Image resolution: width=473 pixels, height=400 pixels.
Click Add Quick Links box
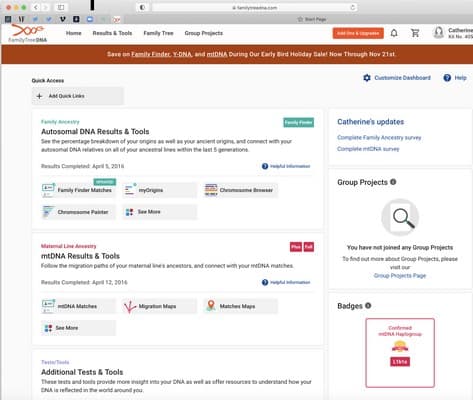[x=78, y=96]
